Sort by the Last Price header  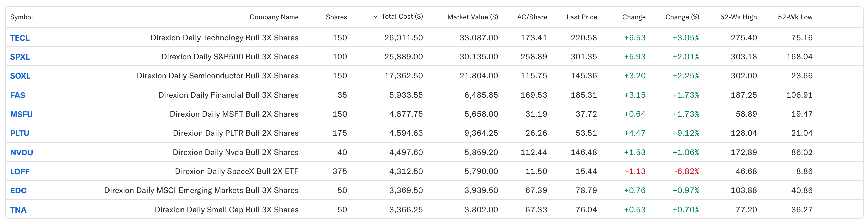click(582, 17)
